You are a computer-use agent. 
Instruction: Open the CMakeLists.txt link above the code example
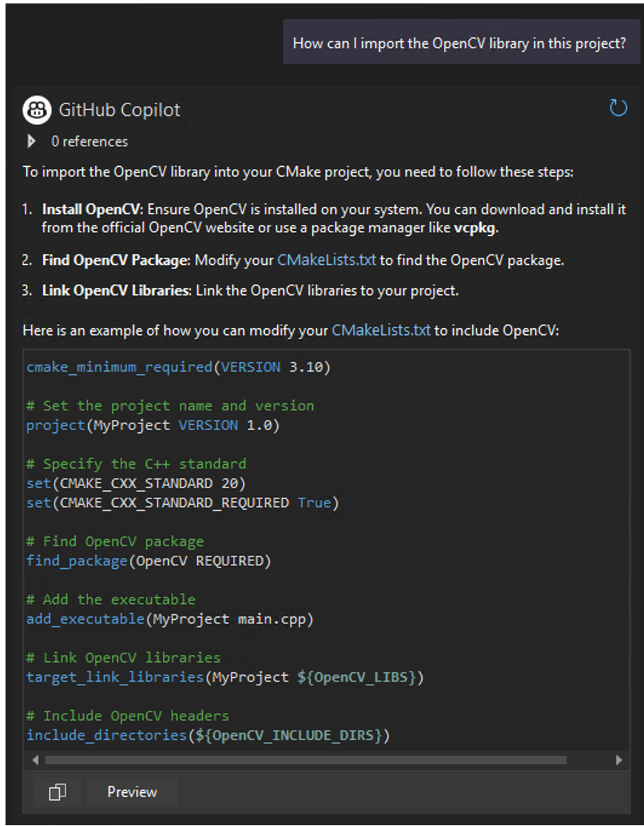(381, 330)
